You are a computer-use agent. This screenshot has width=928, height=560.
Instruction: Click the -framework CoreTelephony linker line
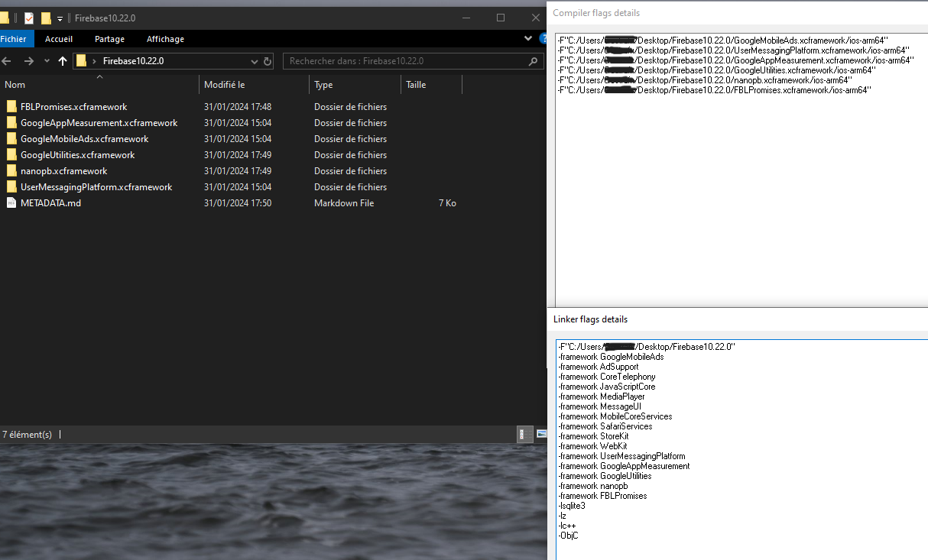tap(607, 377)
